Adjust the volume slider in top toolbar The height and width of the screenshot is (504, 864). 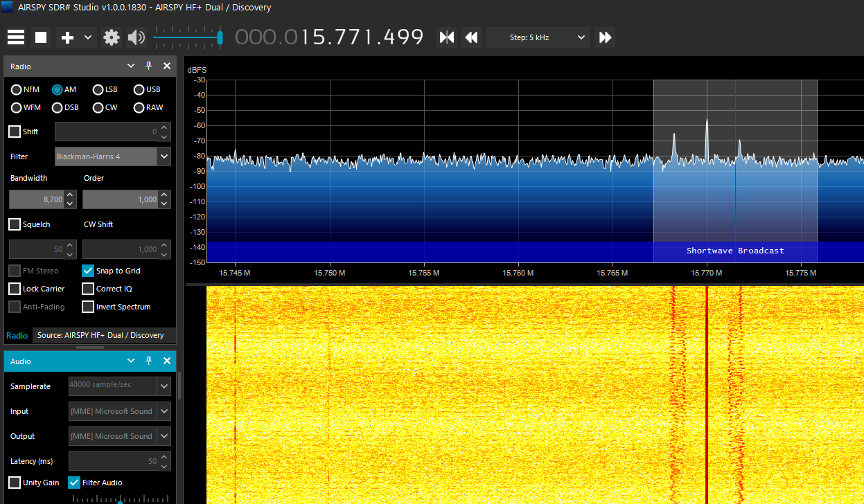(x=188, y=37)
